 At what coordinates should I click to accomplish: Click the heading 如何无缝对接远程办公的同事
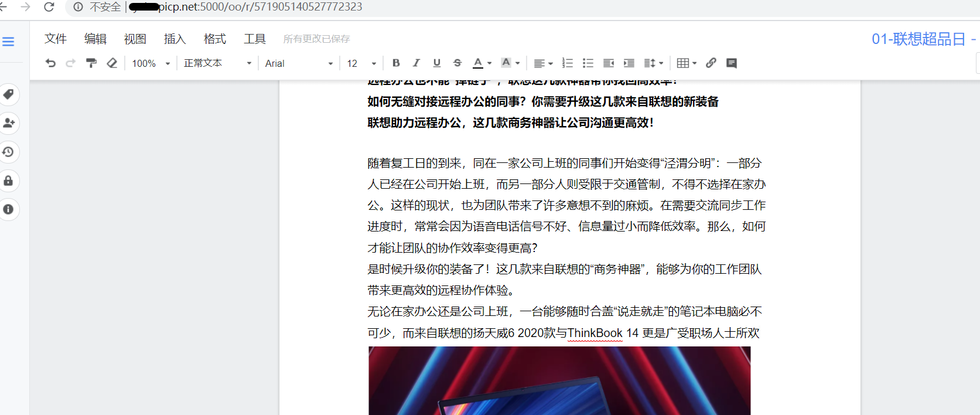point(543,101)
